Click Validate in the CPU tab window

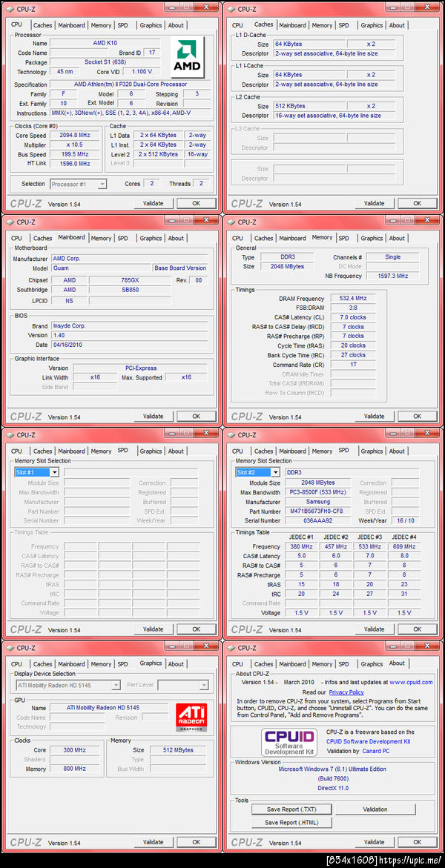pos(154,203)
